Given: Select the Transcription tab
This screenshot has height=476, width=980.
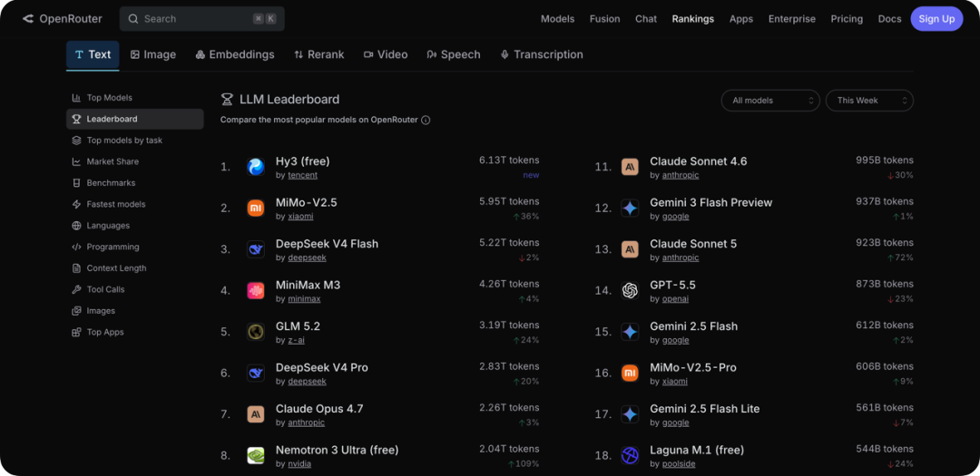Looking at the screenshot, I should click(541, 54).
